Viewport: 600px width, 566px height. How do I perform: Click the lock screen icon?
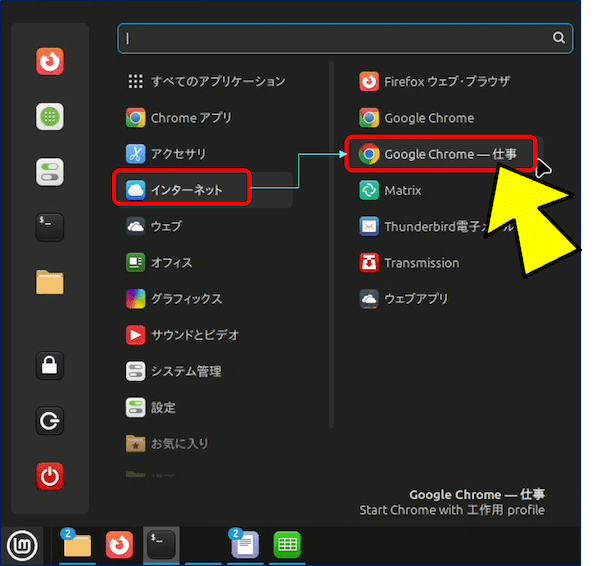(50, 365)
